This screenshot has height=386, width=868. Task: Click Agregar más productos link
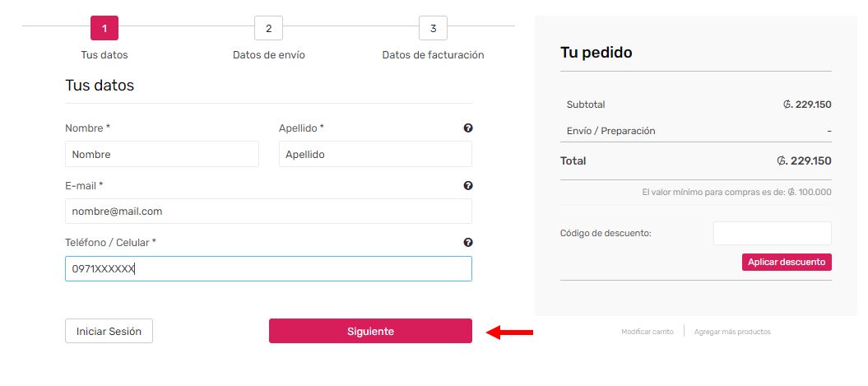(732, 332)
